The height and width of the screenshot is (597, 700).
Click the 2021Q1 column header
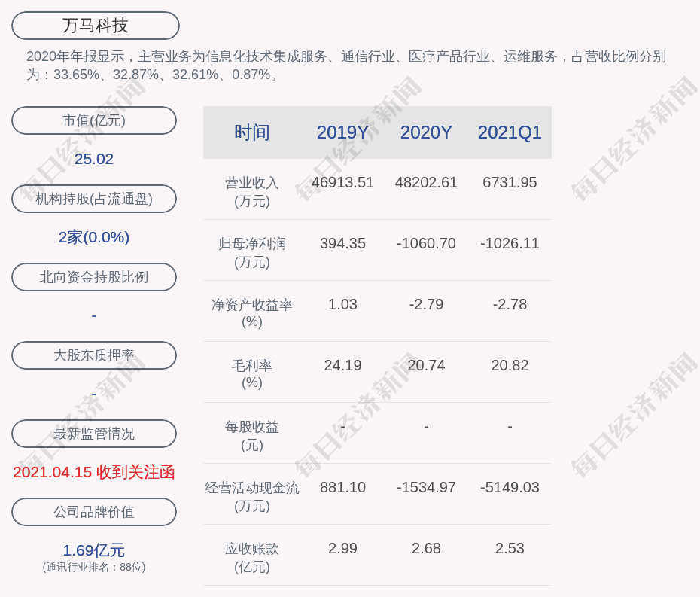(510, 132)
